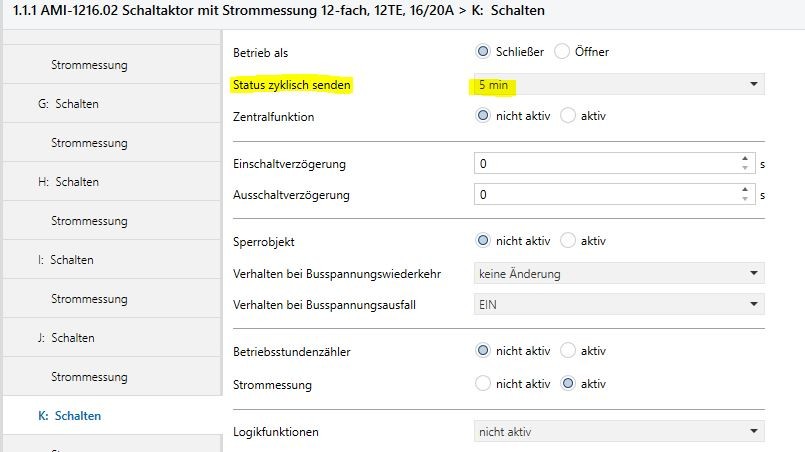
Task: Set Strommessung to nicht aktiv
Action: coord(484,383)
